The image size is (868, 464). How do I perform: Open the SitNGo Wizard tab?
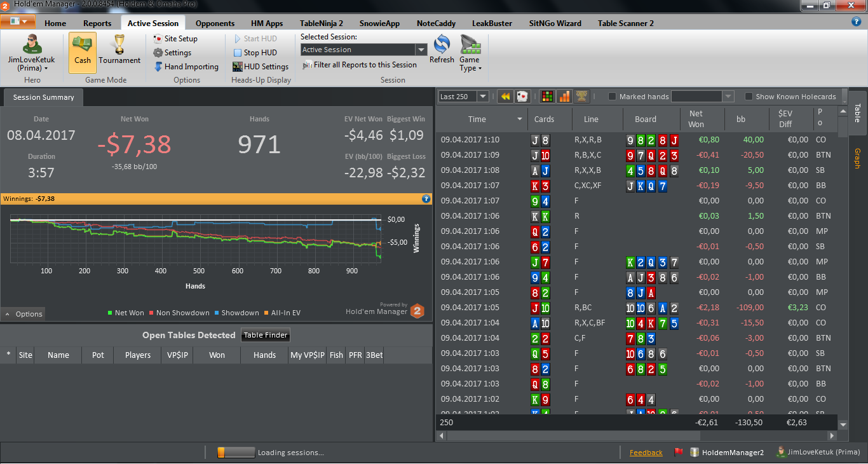[555, 23]
